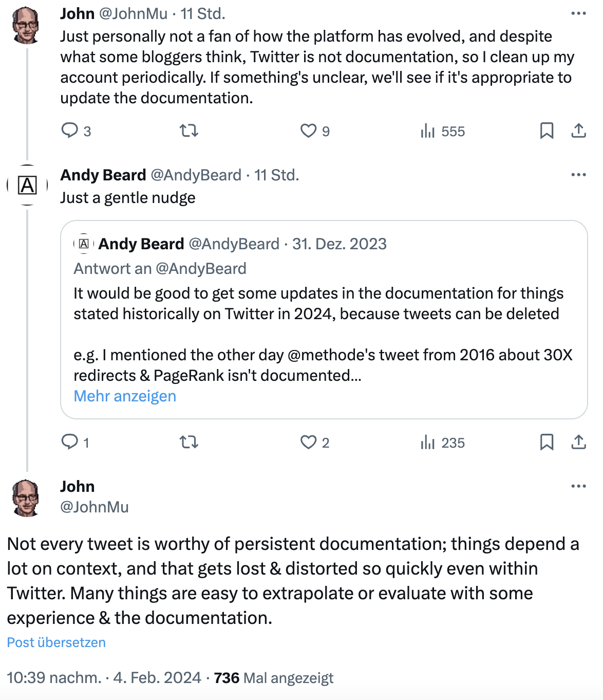Share John's first tweet
Screen dimensions: 603x700
point(578,131)
